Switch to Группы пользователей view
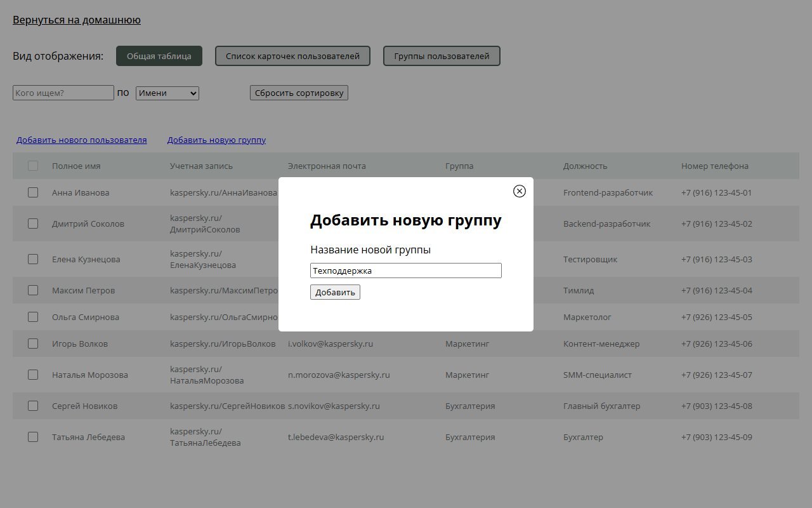This screenshot has width=812, height=508. pyautogui.click(x=442, y=56)
